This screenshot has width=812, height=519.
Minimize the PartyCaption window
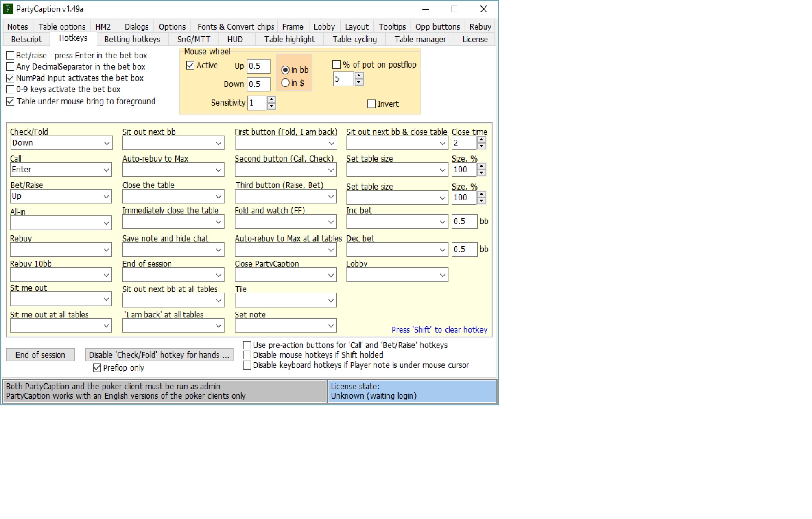pos(426,9)
